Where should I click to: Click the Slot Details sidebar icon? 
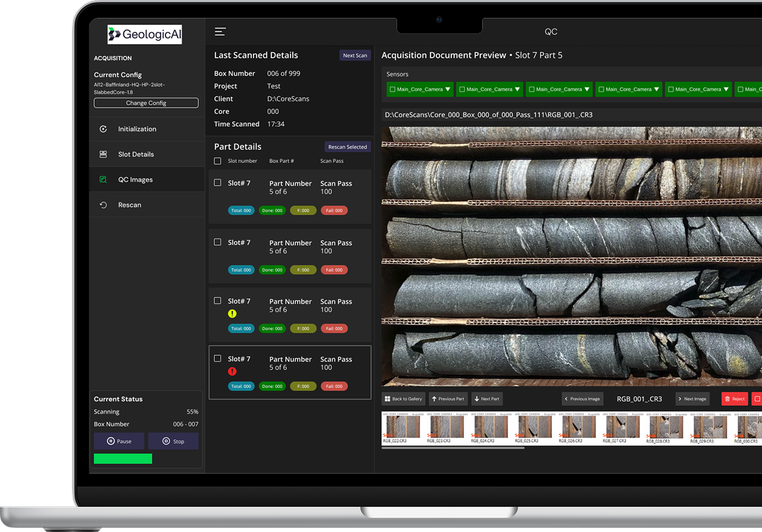click(x=103, y=154)
